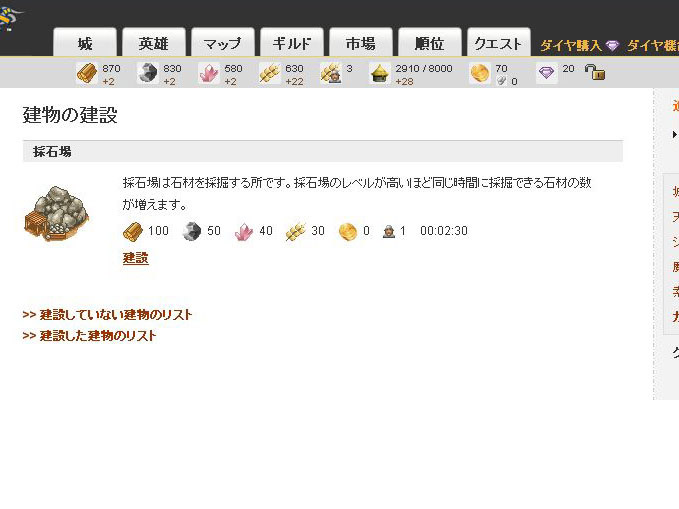Click the storage hut capacity icon
Viewport: 679px width, 509px height.
tap(380, 73)
